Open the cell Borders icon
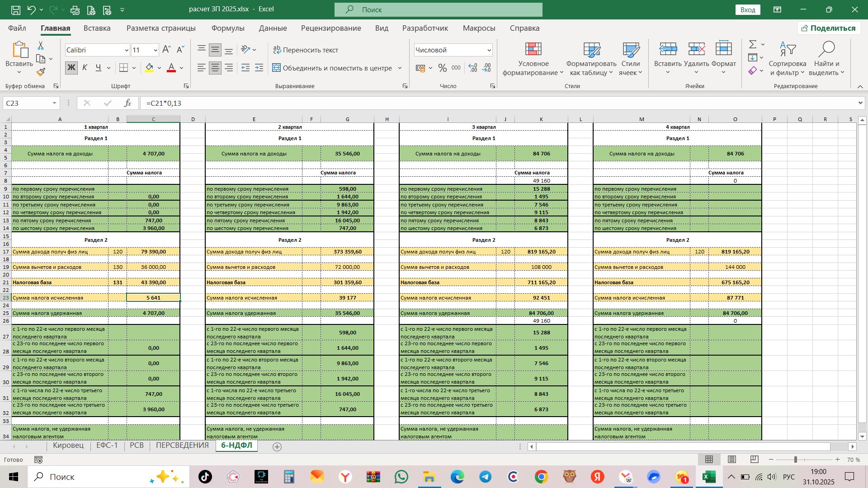The height and width of the screenshot is (488, 868). point(123,68)
